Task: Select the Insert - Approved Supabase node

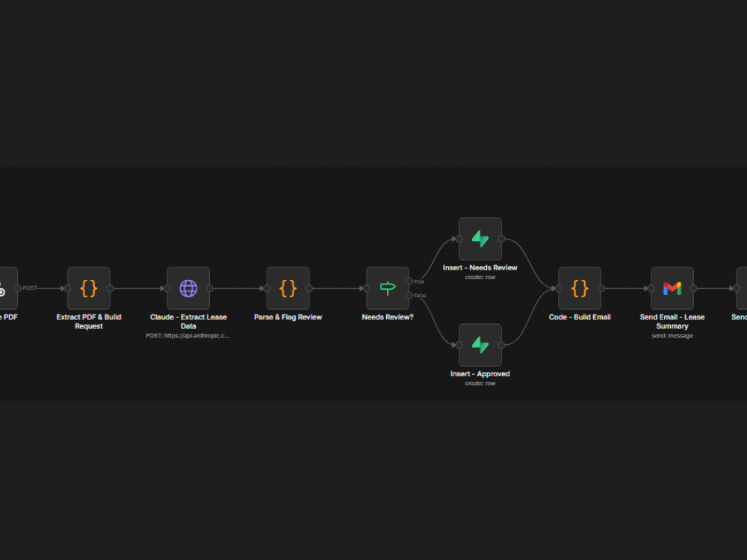Action: pyautogui.click(x=480, y=345)
